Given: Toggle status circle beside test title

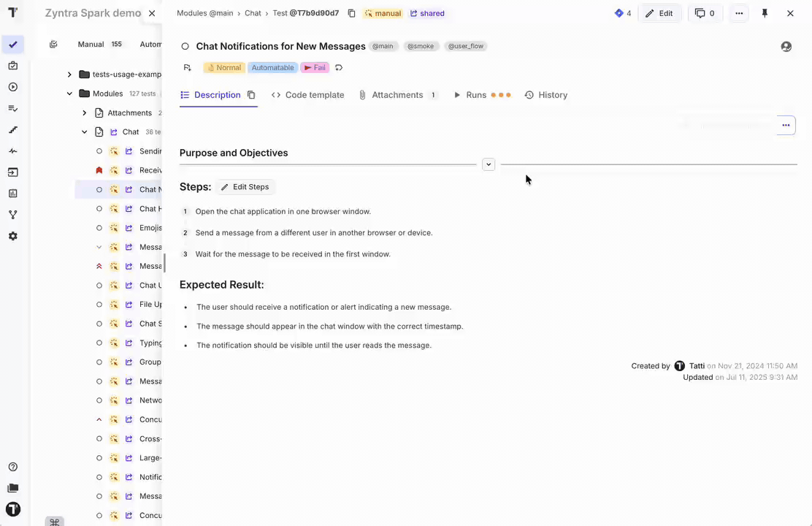Looking at the screenshot, I should tap(185, 47).
